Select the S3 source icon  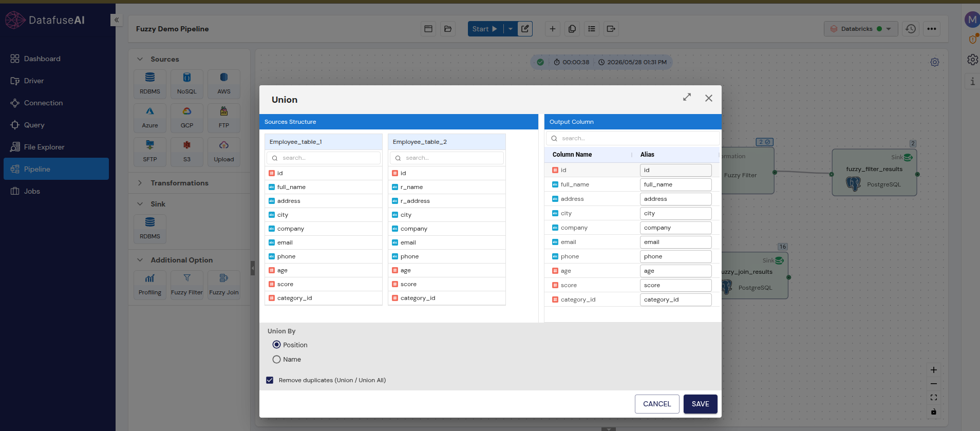pyautogui.click(x=187, y=152)
